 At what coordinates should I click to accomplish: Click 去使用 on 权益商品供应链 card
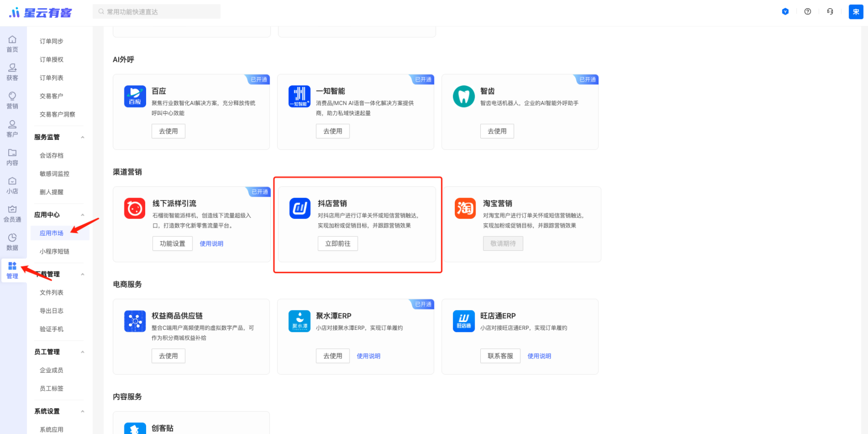coord(168,356)
